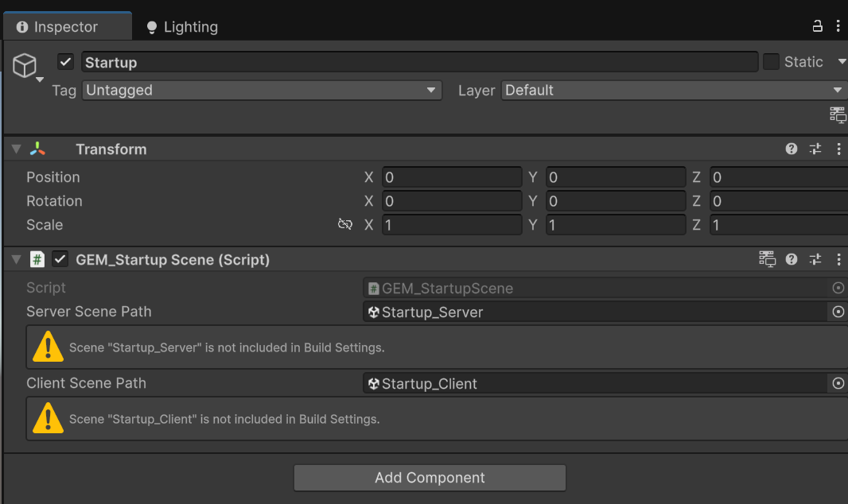Viewport: 848px width, 504px height.
Task: Toggle the Scale constrain proportions link
Action: point(345,225)
